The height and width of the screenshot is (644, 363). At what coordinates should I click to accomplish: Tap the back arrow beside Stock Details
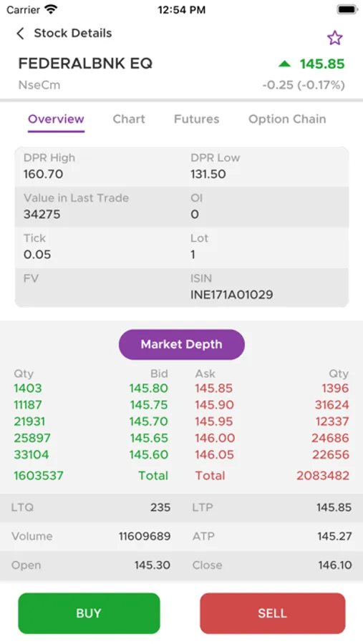[x=20, y=33]
